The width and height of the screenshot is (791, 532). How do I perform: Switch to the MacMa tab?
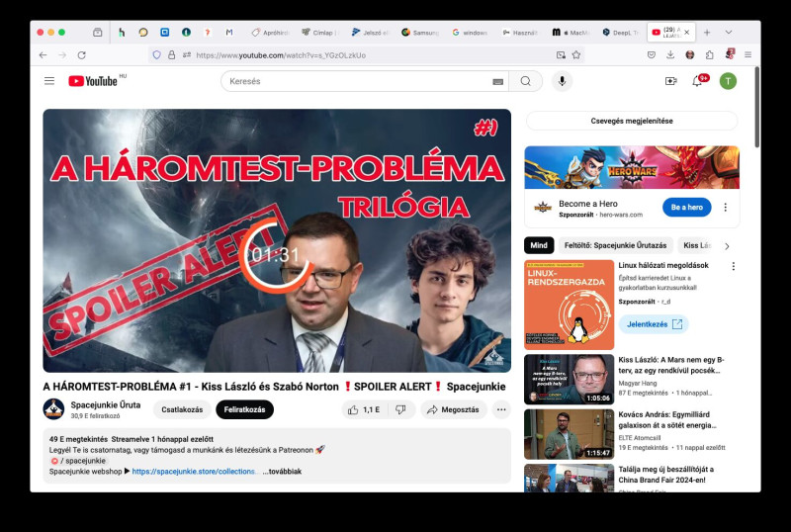(571, 33)
